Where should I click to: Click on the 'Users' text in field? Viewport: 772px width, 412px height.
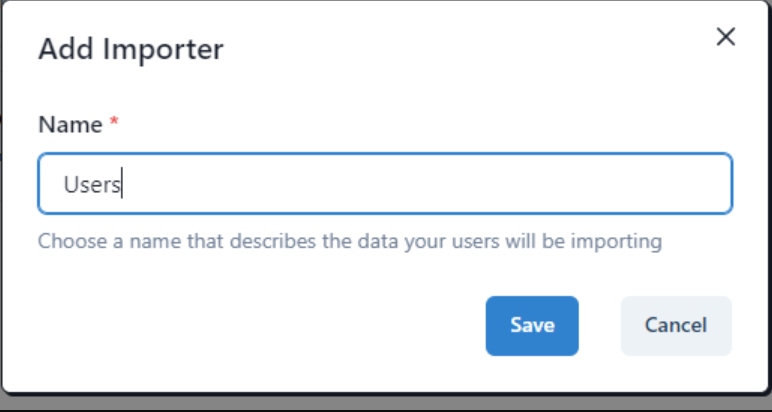pyautogui.click(x=92, y=185)
